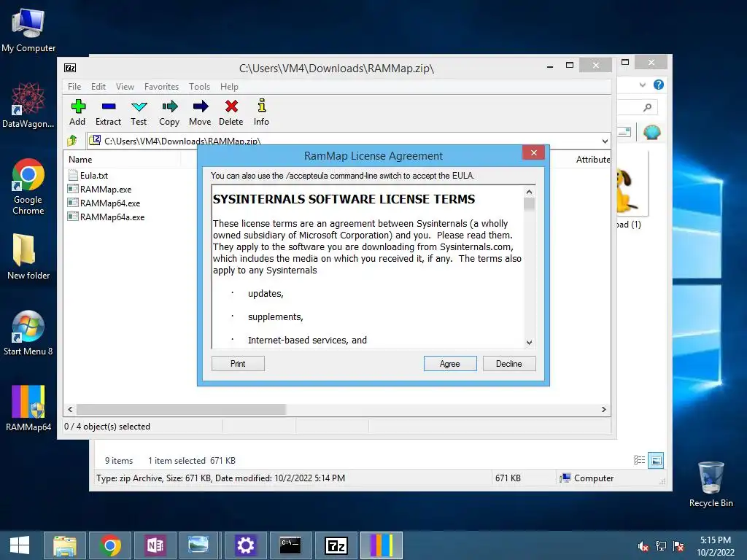This screenshot has height=560, width=747.
Task: Switch Explorer to large icons view
Action: tap(656, 460)
